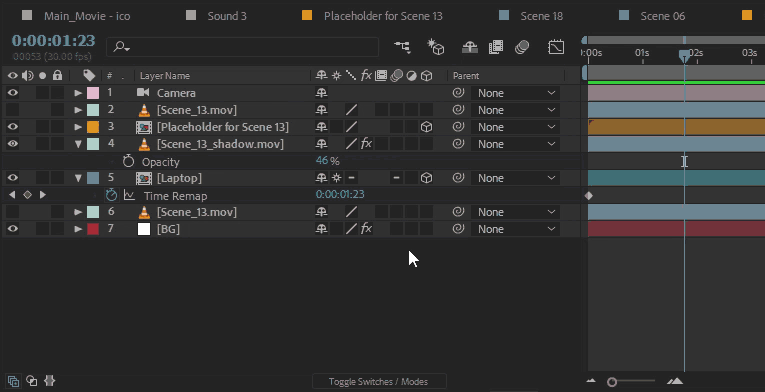Open the Composition Mini-Flowchart icon
The width and height of the screenshot is (765, 392).
403,47
